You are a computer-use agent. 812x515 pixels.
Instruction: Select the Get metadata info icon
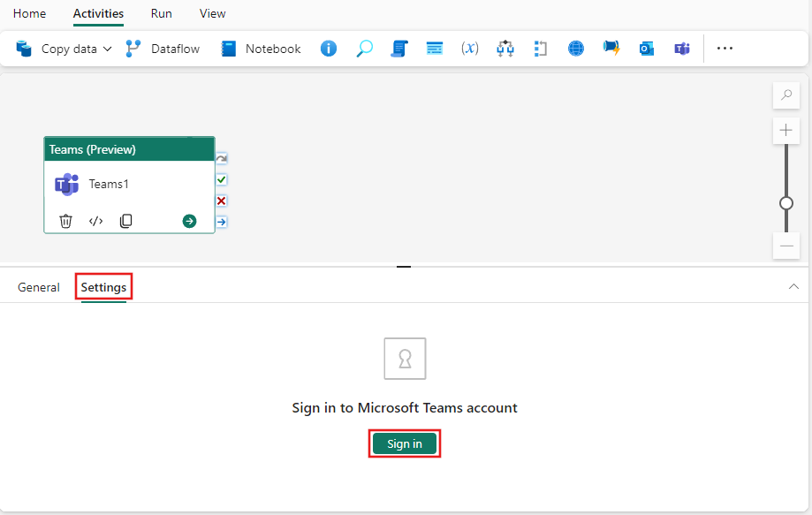tap(329, 49)
